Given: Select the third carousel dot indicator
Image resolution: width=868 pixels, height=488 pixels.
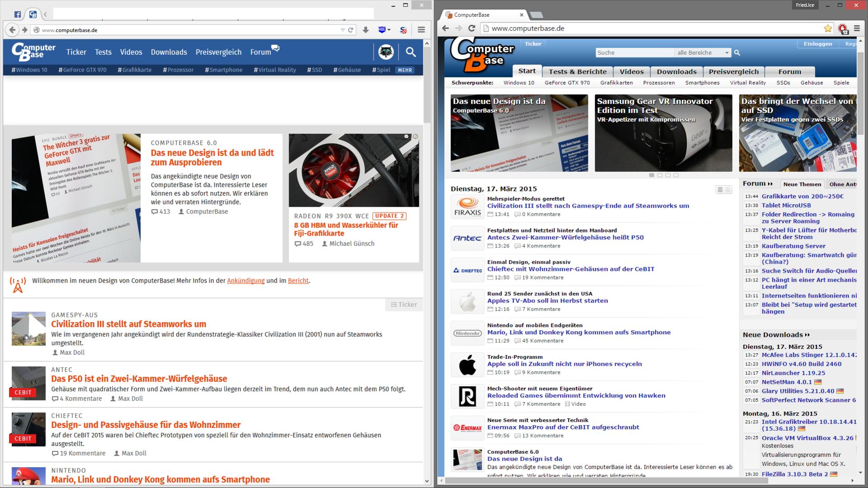Looking at the screenshot, I should coord(668,175).
